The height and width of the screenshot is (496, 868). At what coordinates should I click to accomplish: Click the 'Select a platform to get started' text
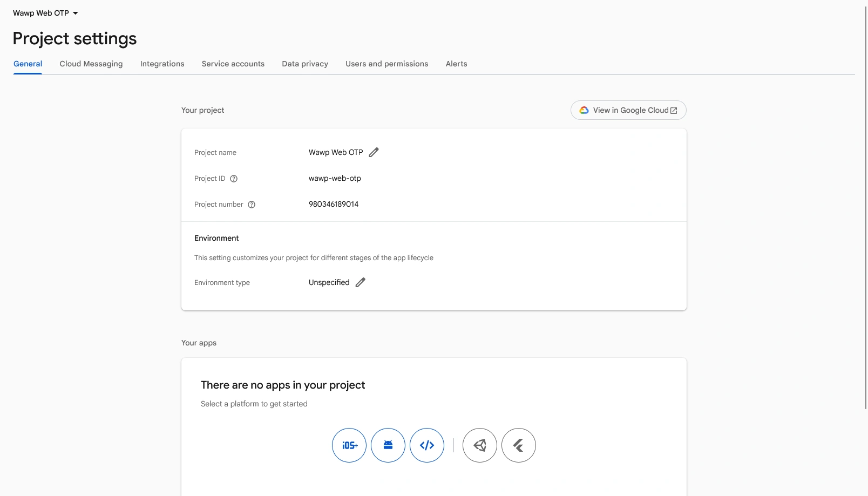(254, 404)
